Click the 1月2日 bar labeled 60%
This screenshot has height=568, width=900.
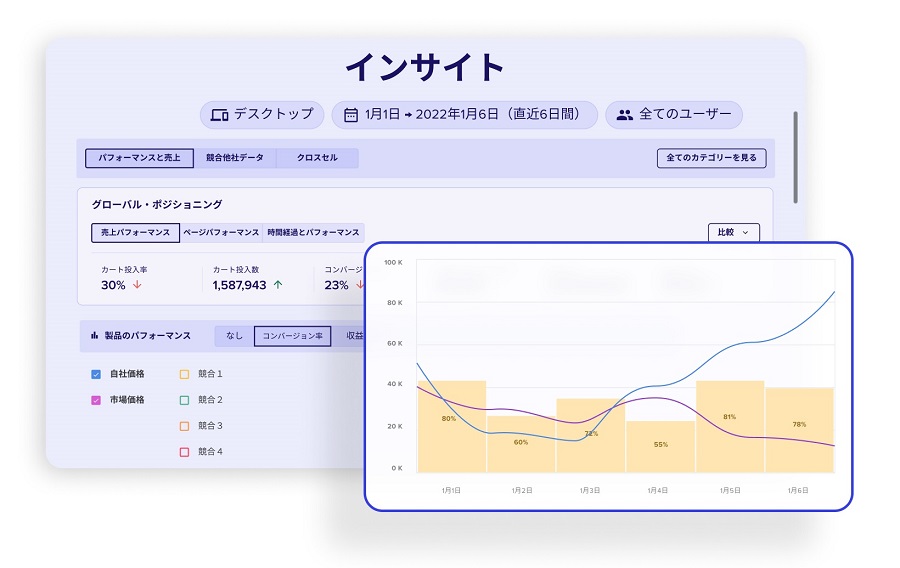(521, 444)
